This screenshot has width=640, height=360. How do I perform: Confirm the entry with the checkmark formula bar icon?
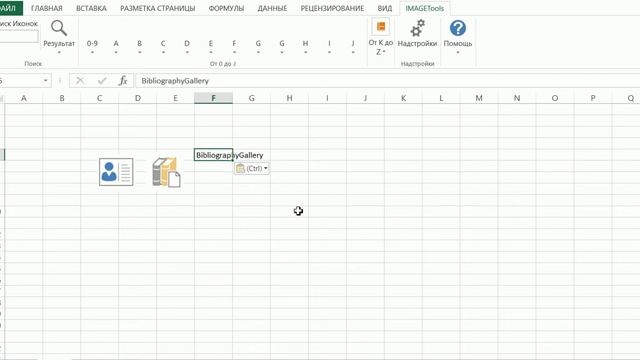[x=102, y=80]
